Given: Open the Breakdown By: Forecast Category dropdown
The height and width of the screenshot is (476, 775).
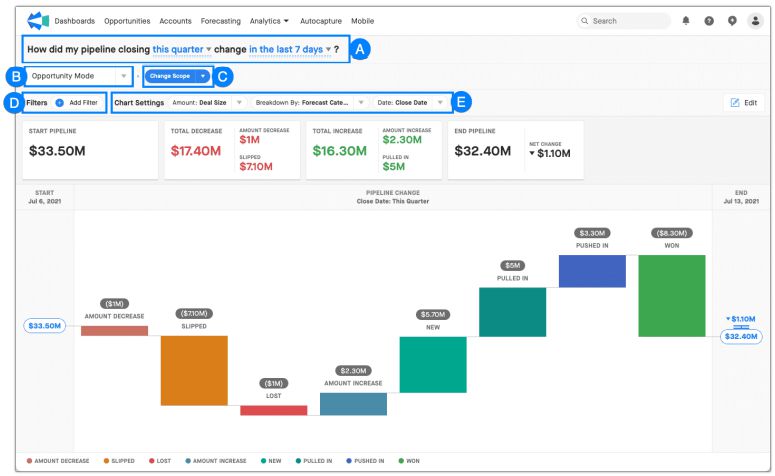Looking at the screenshot, I should (309, 103).
